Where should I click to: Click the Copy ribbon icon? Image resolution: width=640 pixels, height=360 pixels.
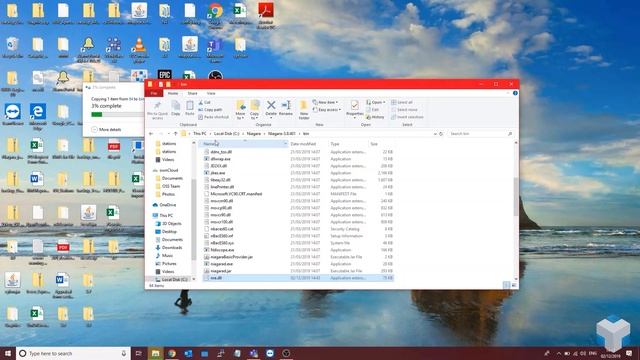pyautogui.click(x=176, y=108)
